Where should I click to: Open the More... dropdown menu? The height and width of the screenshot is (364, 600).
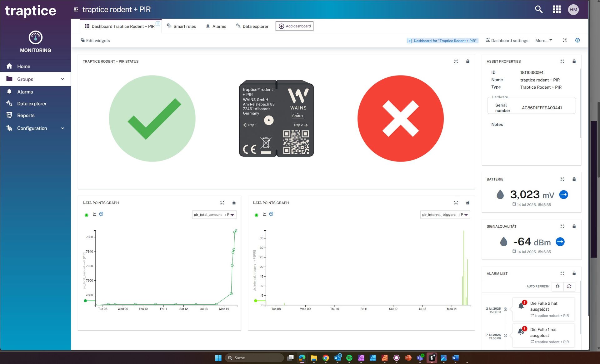coord(543,41)
